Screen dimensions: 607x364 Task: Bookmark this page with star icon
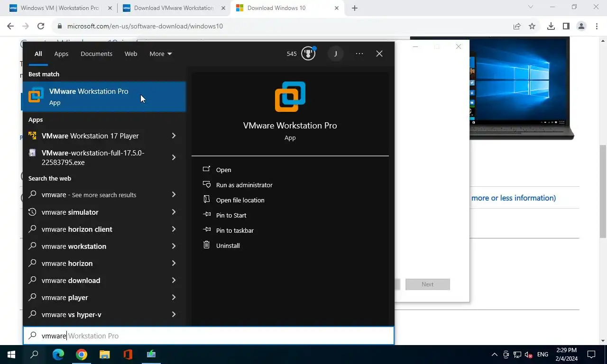click(x=532, y=26)
